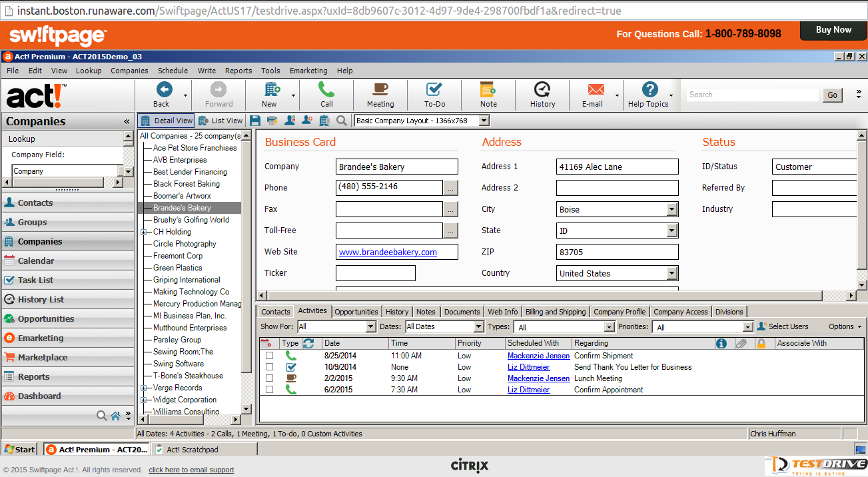Open the Country dropdown showing United States

tap(672, 273)
